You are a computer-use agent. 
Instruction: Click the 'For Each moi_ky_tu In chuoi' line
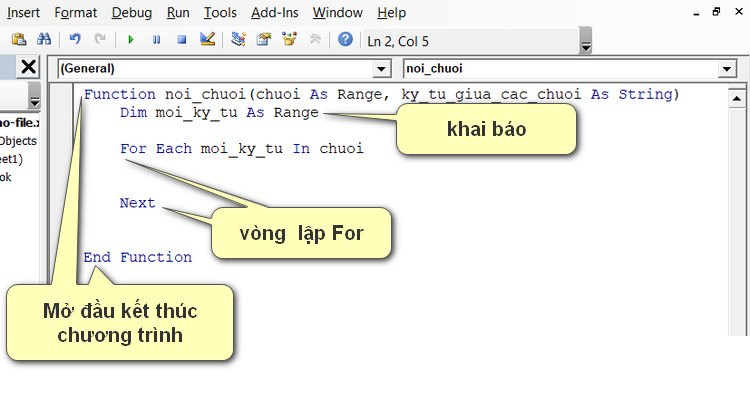point(242,149)
